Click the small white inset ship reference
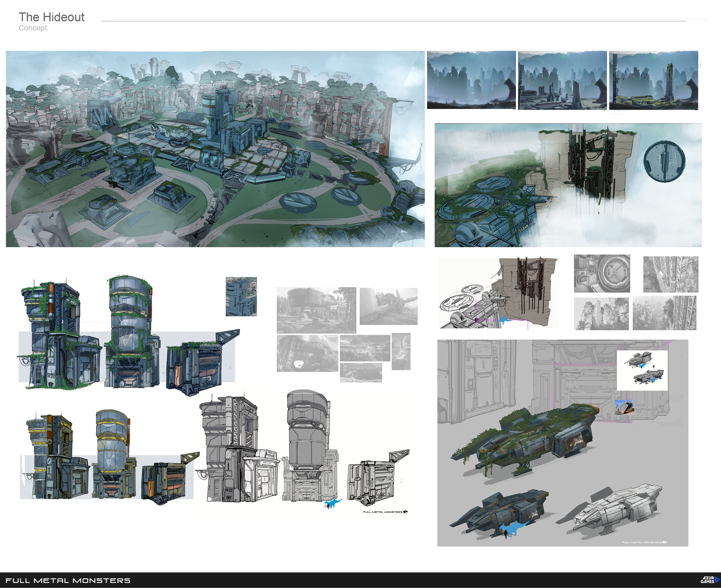The width and height of the screenshot is (721, 588). tap(642, 370)
